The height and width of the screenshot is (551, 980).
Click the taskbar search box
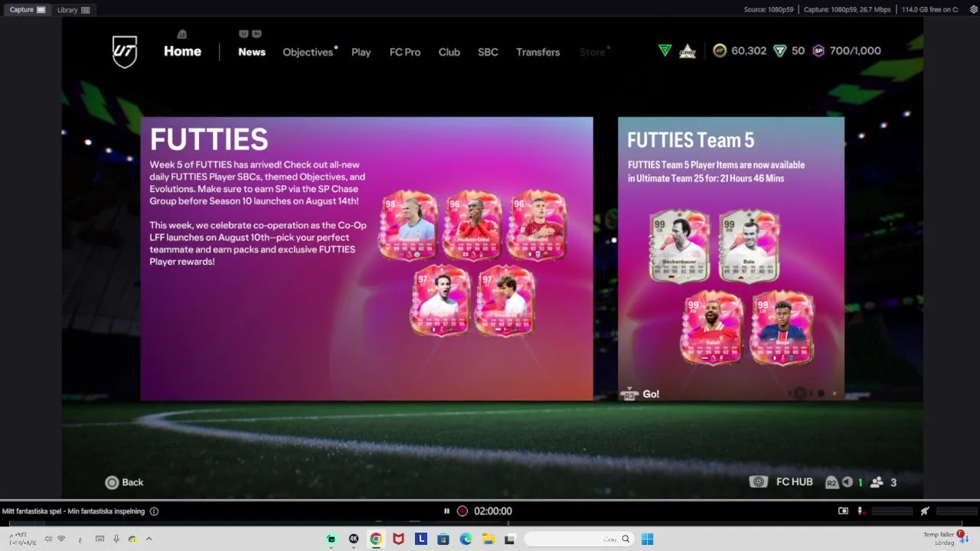point(579,539)
